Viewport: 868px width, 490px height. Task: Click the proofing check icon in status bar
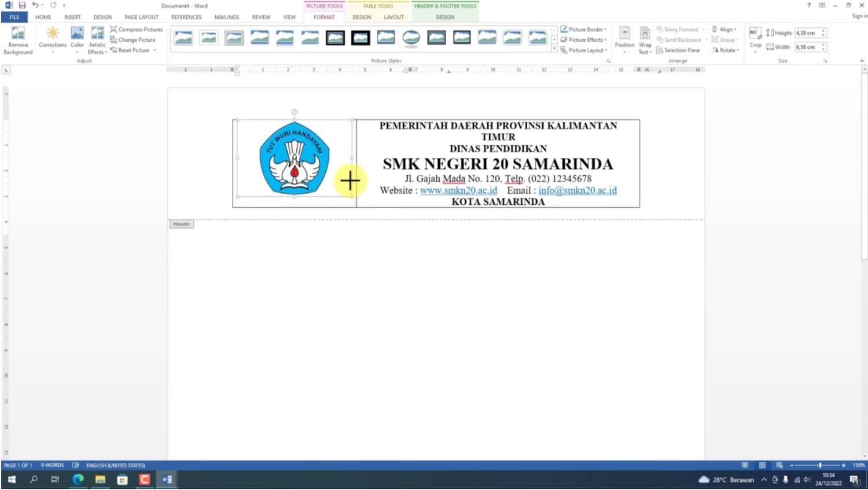[75, 465]
